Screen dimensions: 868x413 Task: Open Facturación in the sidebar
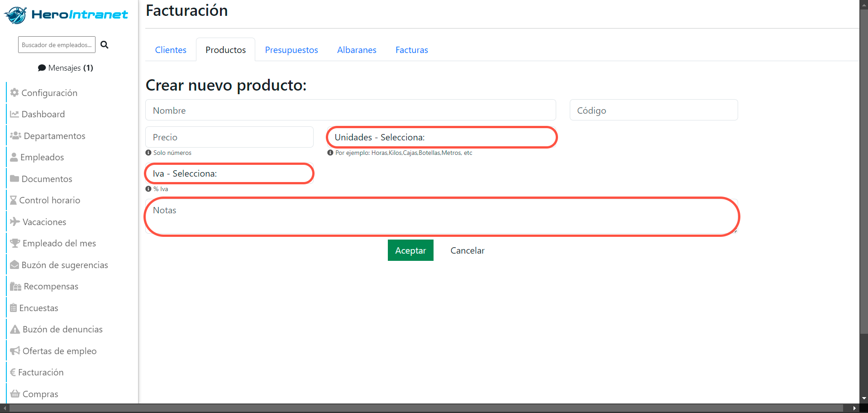41,372
